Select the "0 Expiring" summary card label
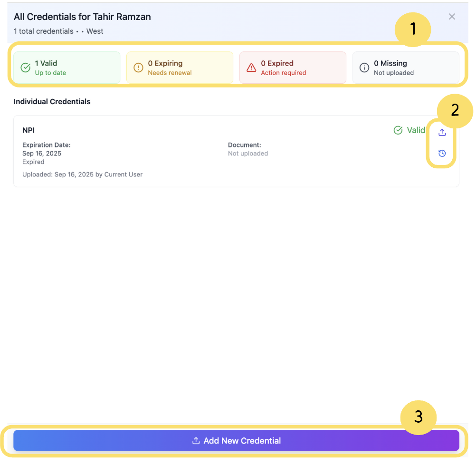Image resolution: width=476 pixels, height=465 pixels. click(165, 63)
